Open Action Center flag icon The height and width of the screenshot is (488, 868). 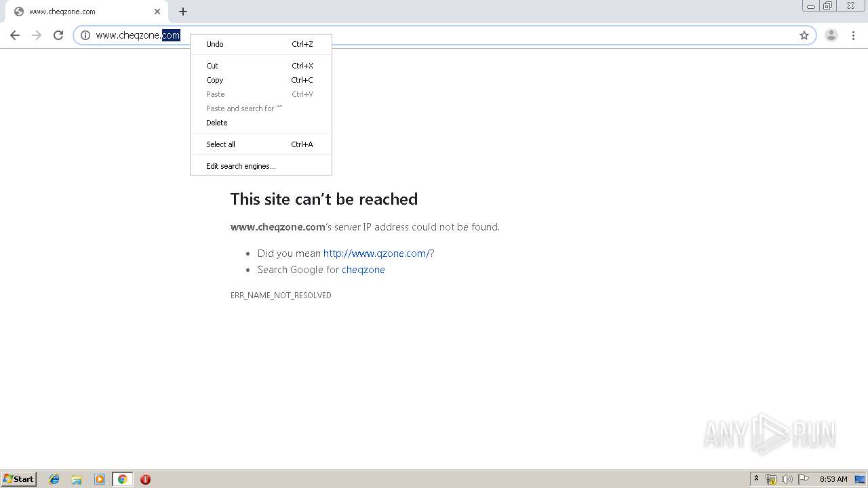[x=804, y=479]
